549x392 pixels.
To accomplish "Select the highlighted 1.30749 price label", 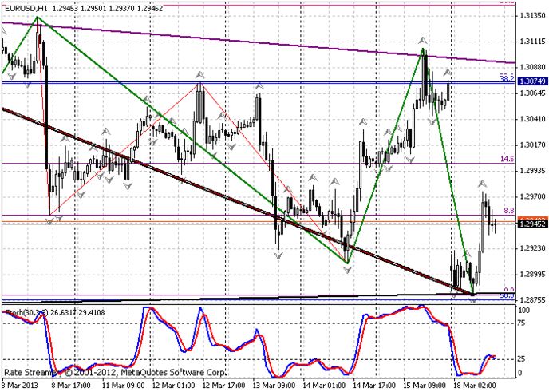I will pos(531,81).
